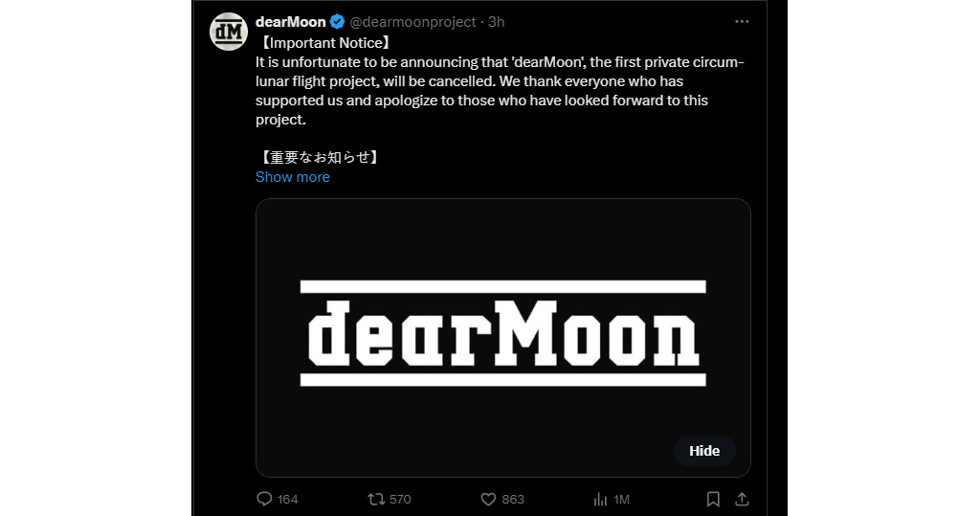Click the 863 likes count
This screenshot has width=980, height=516.
513,499
